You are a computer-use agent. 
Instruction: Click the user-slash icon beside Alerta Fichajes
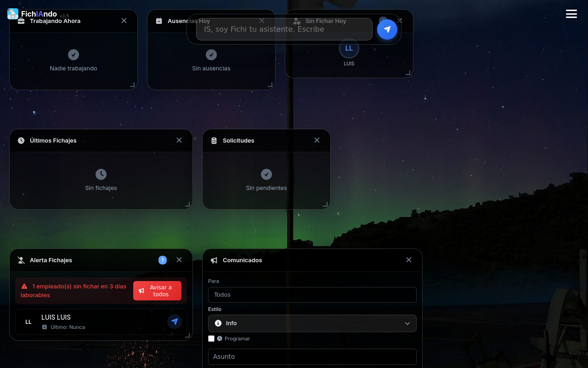21,260
